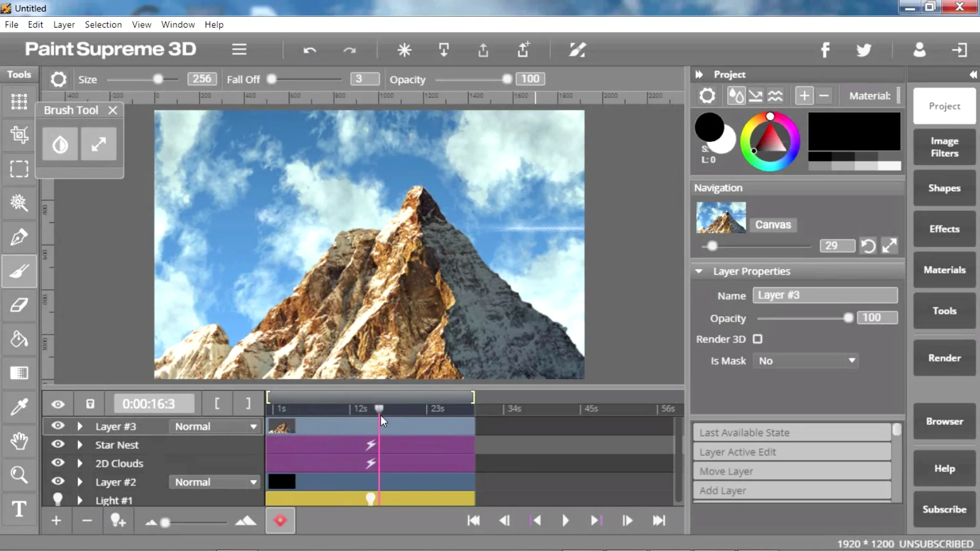Select the Paint Bucket fill tool
This screenshot has width=980, height=551.
19,339
